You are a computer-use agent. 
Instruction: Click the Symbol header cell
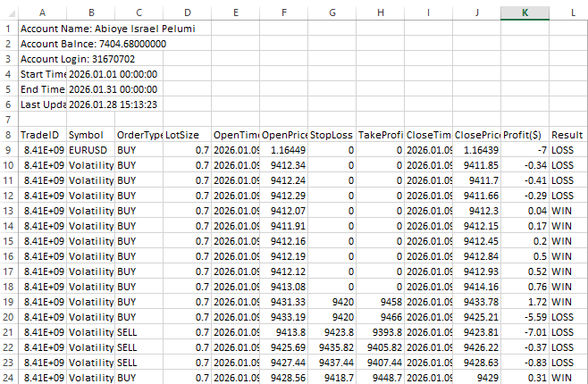pyautogui.click(x=91, y=135)
